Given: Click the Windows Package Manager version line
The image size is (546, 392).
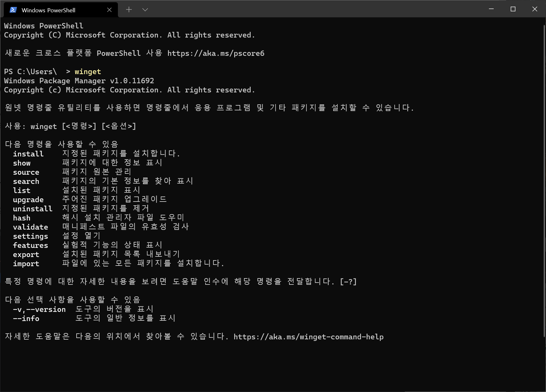Looking at the screenshot, I should (79, 81).
